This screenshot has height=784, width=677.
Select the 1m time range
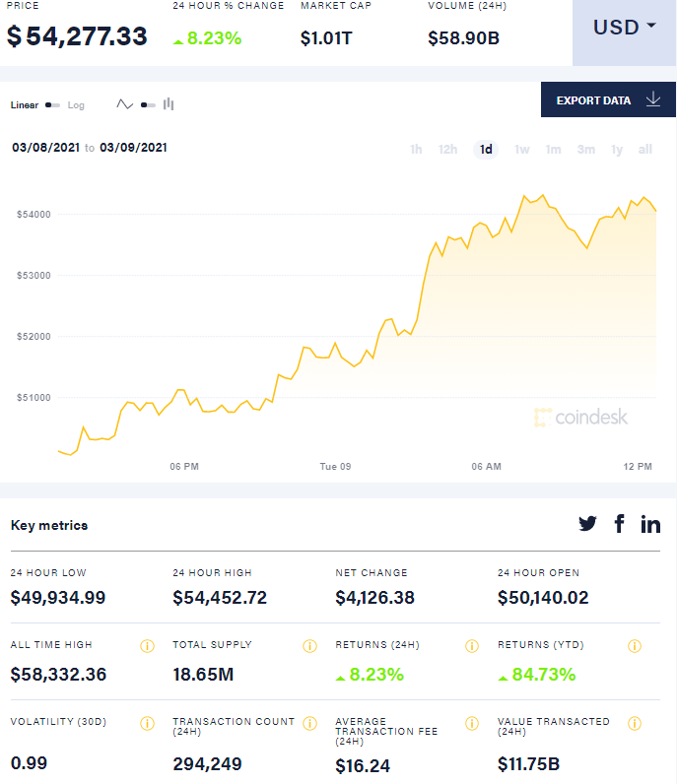553,150
